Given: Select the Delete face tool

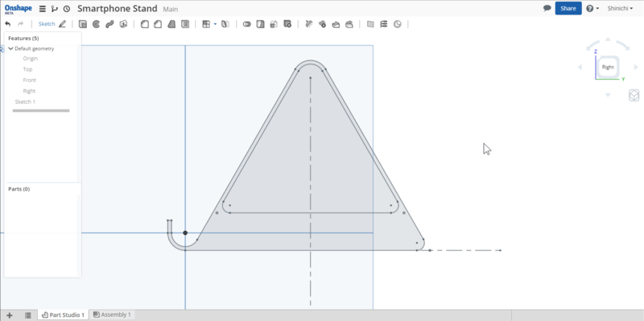Looking at the screenshot, I should (323, 24).
